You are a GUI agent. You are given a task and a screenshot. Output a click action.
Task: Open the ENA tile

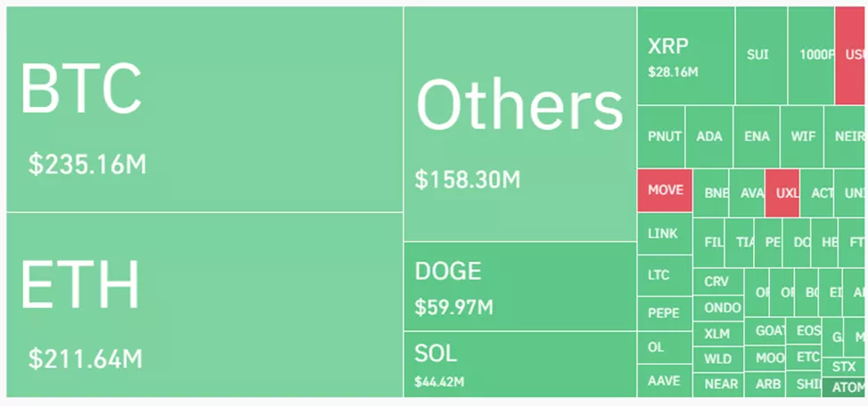click(757, 137)
